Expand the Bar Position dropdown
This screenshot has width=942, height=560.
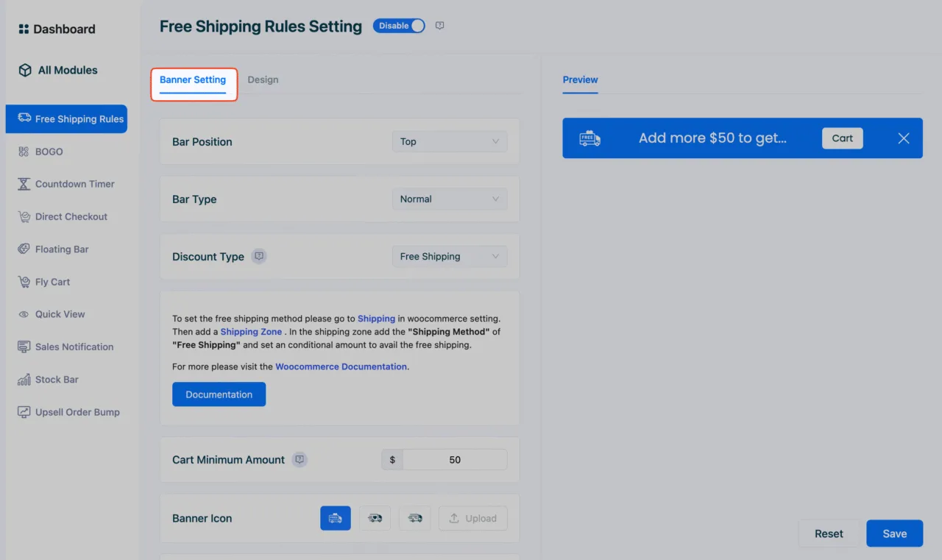coord(450,141)
